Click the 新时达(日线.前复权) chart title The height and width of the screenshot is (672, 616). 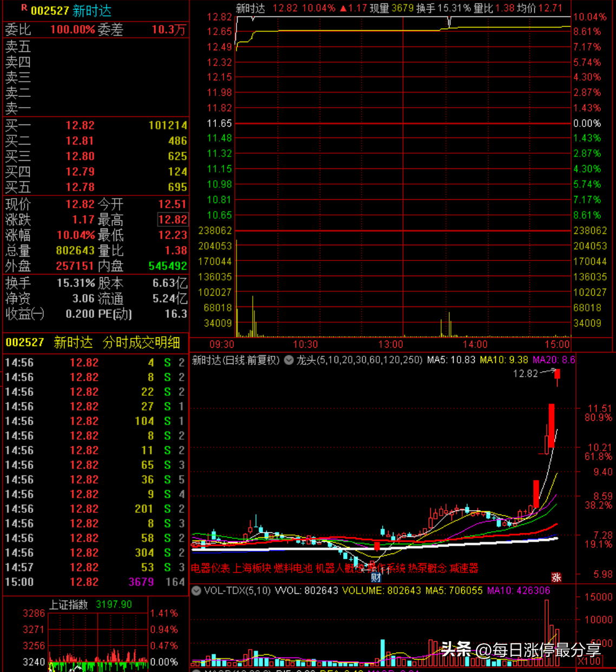(x=235, y=360)
